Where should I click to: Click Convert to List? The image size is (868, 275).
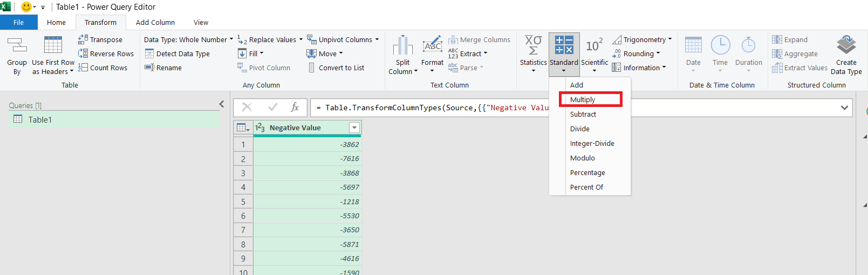click(x=336, y=68)
